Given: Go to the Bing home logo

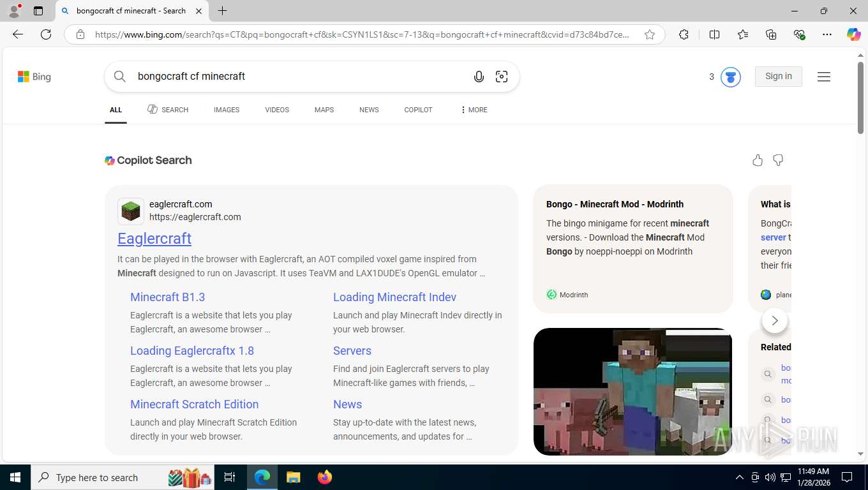Looking at the screenshot, I should coord(34,77).
